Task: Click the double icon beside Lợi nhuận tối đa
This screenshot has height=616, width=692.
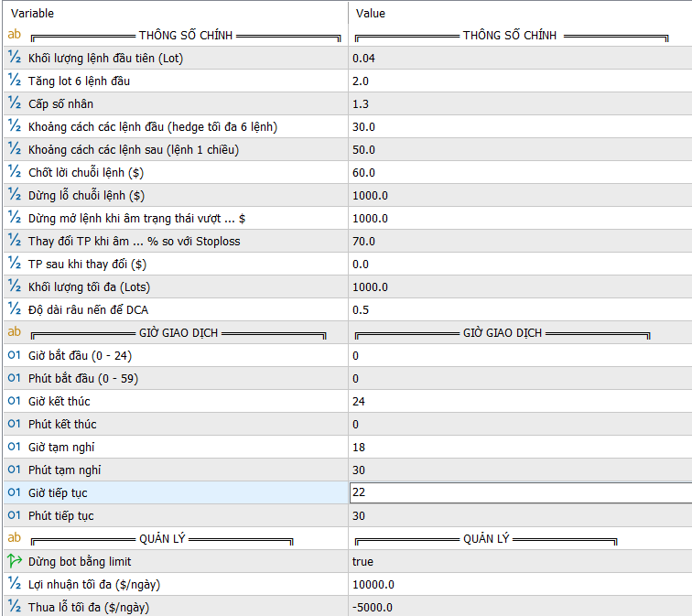Action: (x=14, y=584)
